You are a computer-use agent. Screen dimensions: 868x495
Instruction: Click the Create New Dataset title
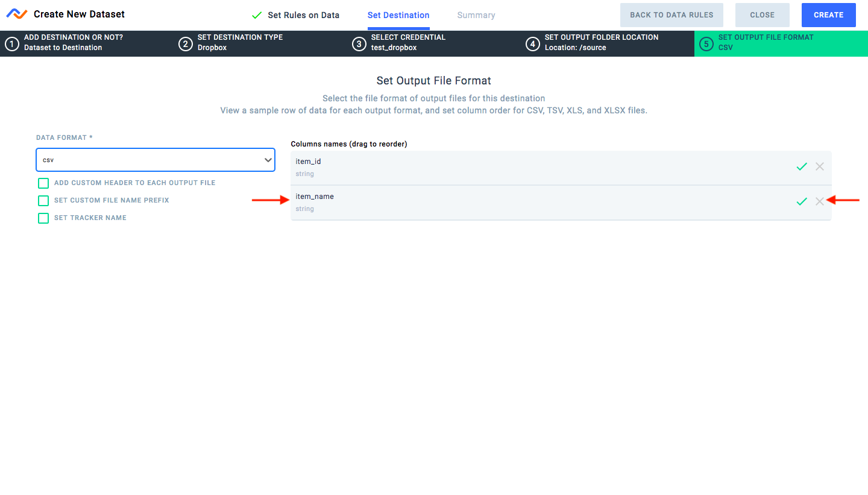tap(79, 14)
